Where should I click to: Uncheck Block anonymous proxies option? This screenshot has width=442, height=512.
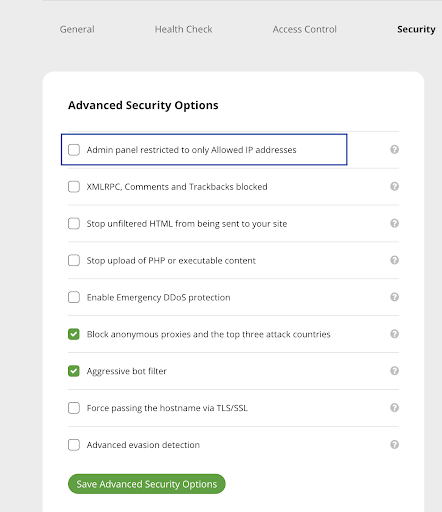click(x=74, y=334)
